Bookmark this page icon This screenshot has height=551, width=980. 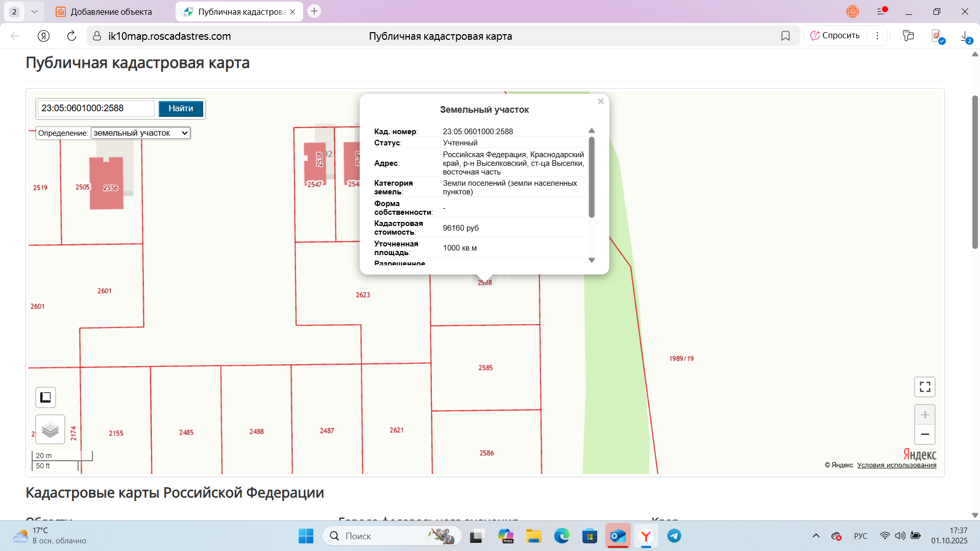pyautogui.click(x=785, y=36)
